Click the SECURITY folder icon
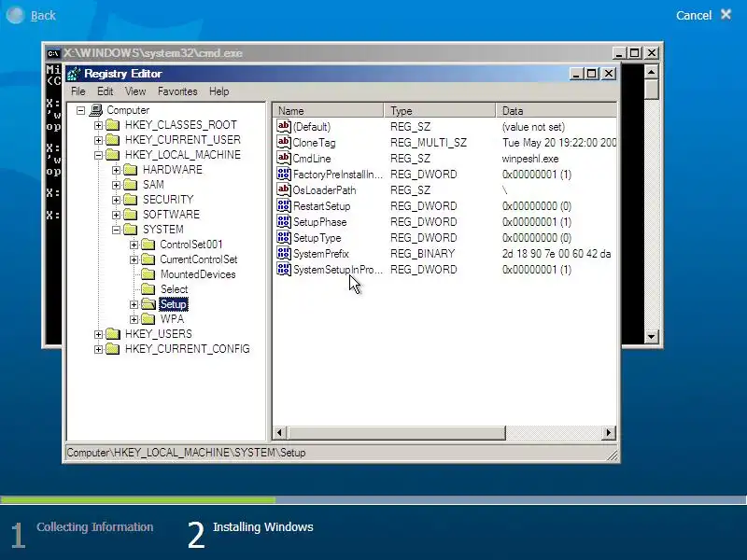Image resolution: width=747 pixels, height=560 pixels. pos(131,200)
